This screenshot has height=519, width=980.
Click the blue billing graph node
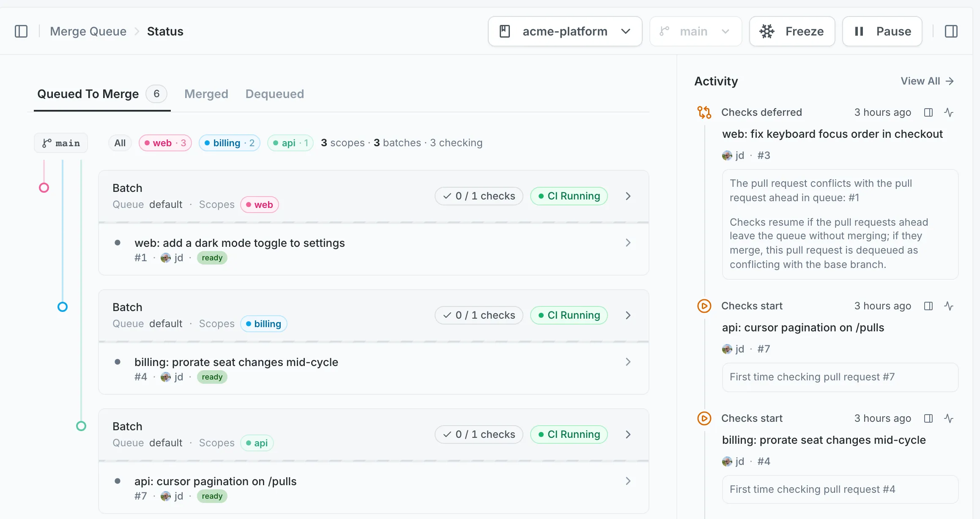(x=63, y=307)
